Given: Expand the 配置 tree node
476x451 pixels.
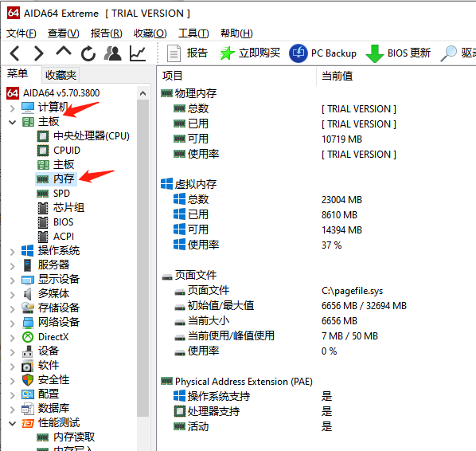Looking at the screenshot, I should click(13, 395).
